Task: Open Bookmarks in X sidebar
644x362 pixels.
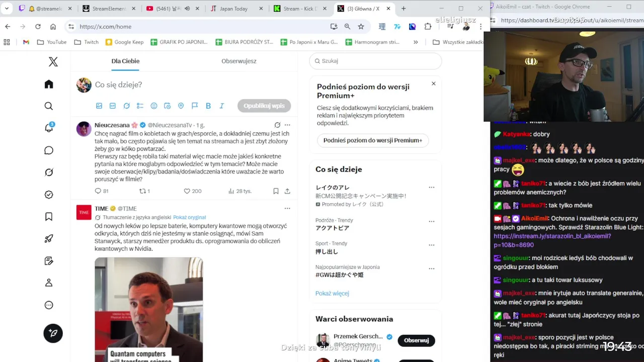Action: click(49, 217)
